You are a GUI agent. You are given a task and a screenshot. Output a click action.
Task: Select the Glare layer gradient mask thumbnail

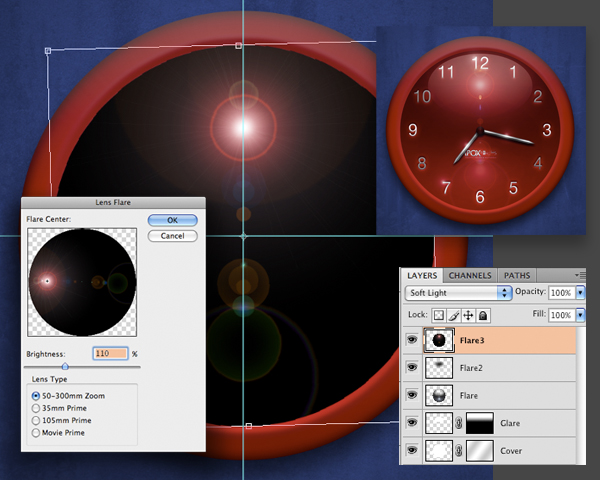tap(481, 424)
